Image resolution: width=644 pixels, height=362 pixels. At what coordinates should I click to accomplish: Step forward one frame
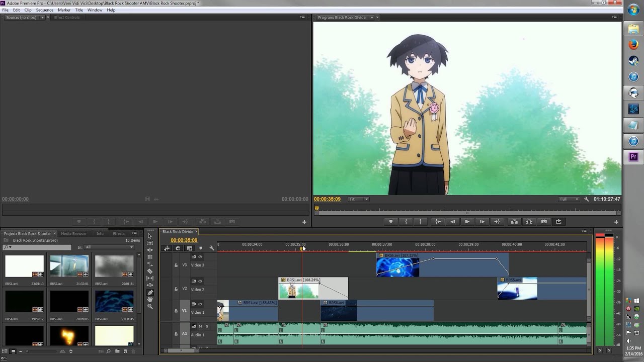(482, 222)
